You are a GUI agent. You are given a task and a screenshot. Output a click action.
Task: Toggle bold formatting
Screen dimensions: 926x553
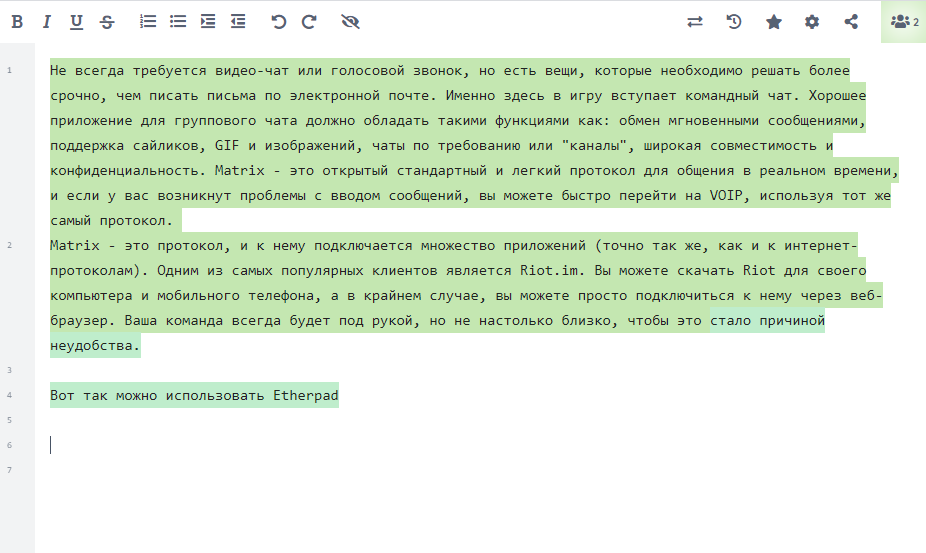pyautogui.click(x=17, y=22)
